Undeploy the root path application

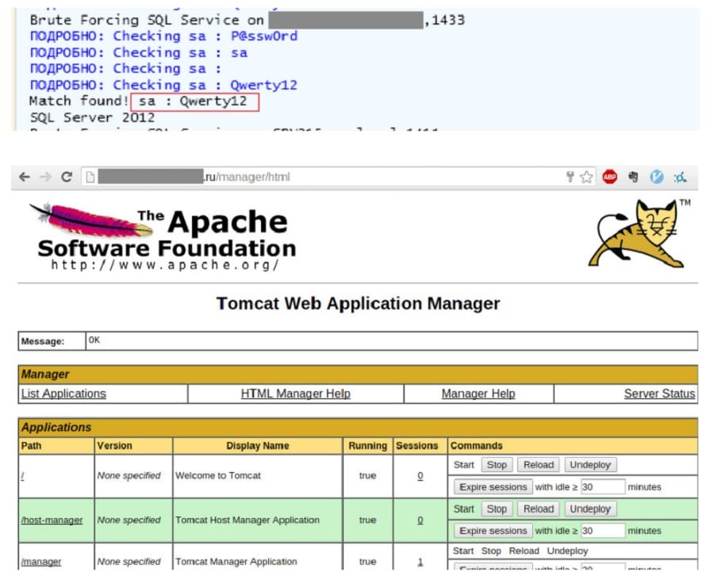click(590, 465)
